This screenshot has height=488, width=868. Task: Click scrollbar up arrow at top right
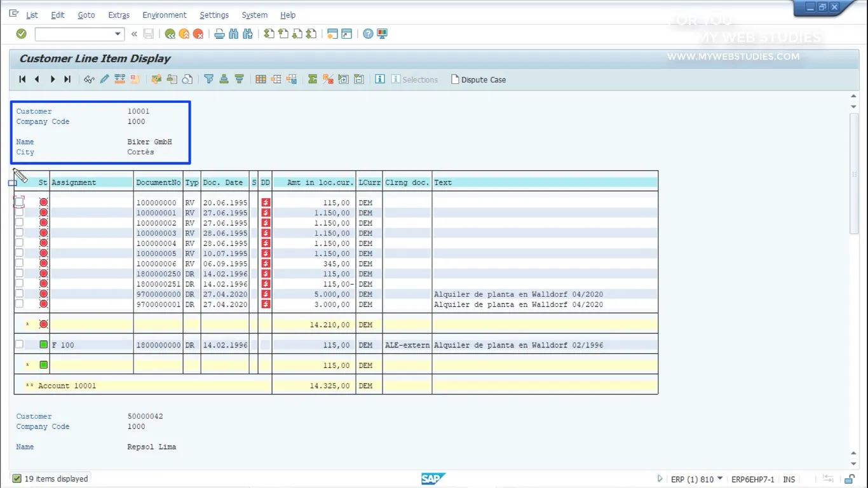point(854,97)
